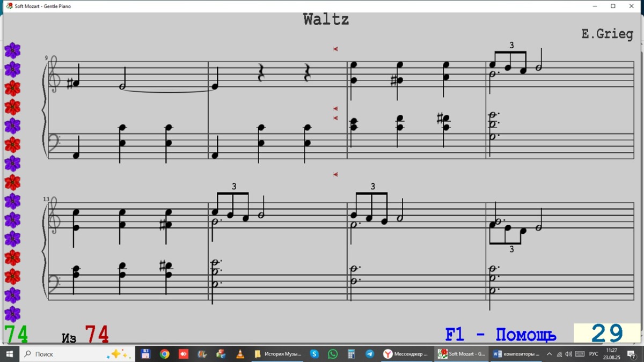
Task: Click the touch keyboard tray icon
Action: tap(580, 354)
